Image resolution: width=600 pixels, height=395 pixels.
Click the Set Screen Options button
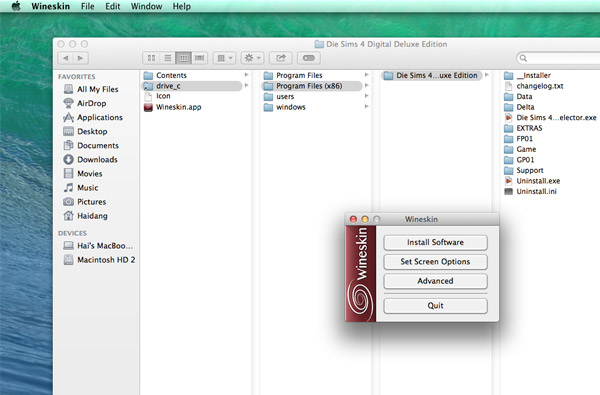[x=435, y=262]
